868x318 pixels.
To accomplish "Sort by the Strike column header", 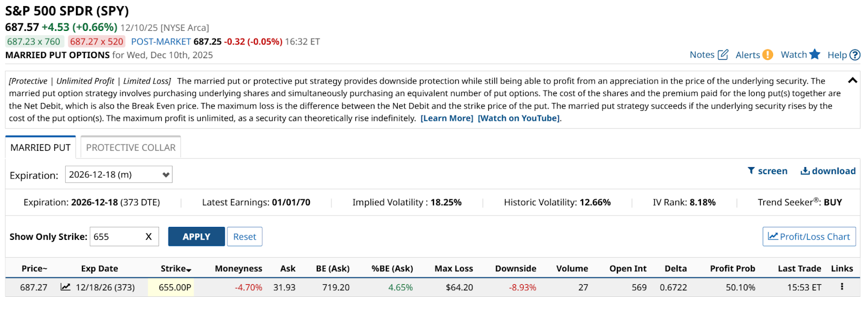I will tap(175, 269).
